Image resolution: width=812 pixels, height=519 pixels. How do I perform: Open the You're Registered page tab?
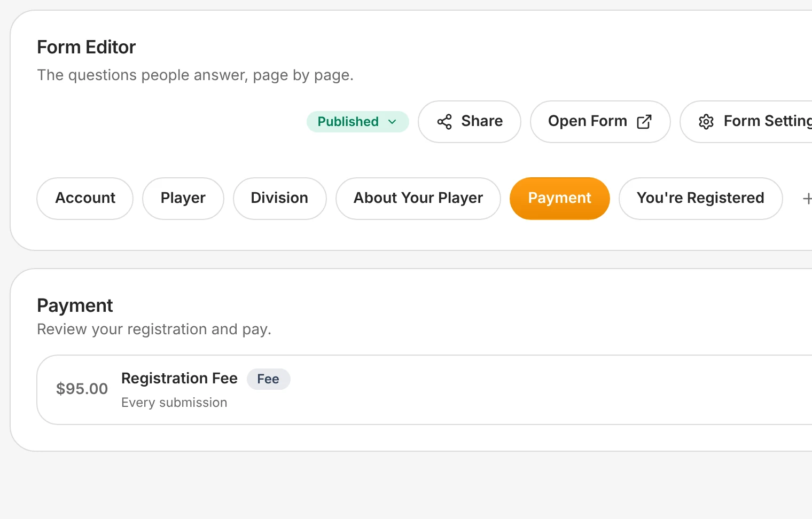[701, 199]
